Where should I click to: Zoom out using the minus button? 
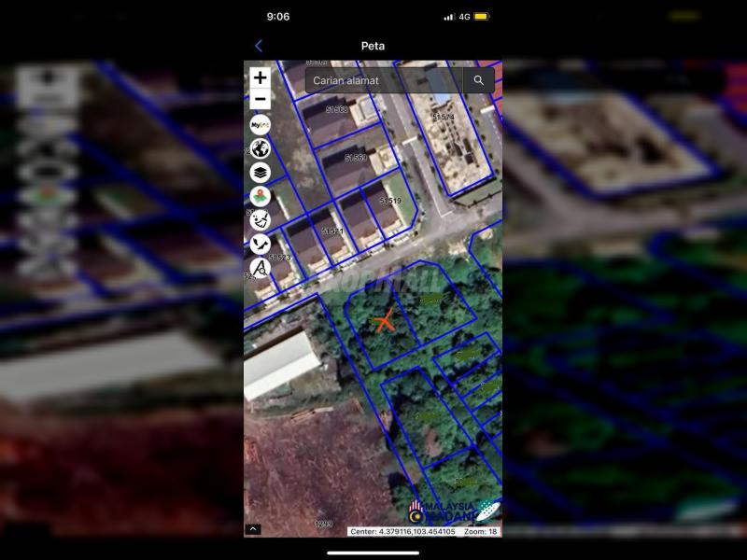(260, 100)
